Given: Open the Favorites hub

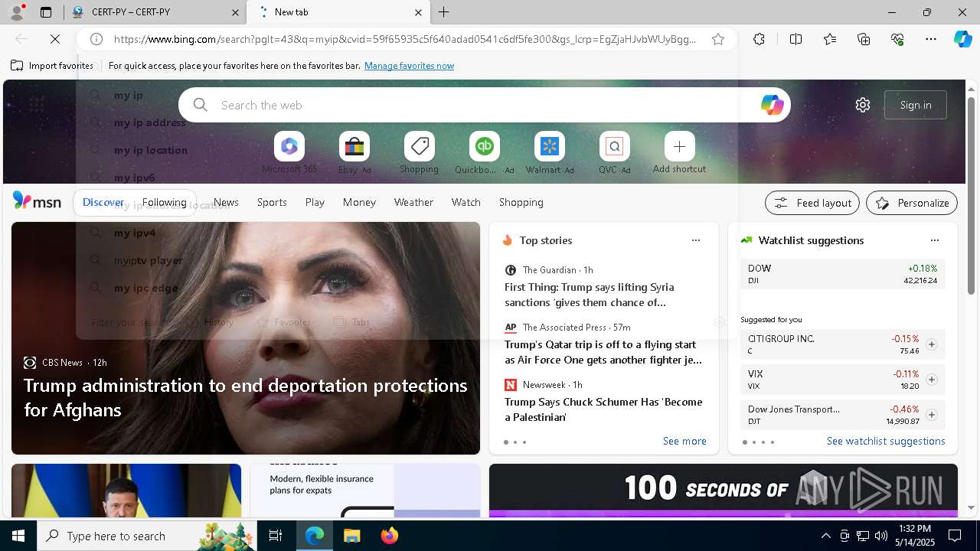Looking at the screenshot, I should pyautogui.click(x=830, y=39).
